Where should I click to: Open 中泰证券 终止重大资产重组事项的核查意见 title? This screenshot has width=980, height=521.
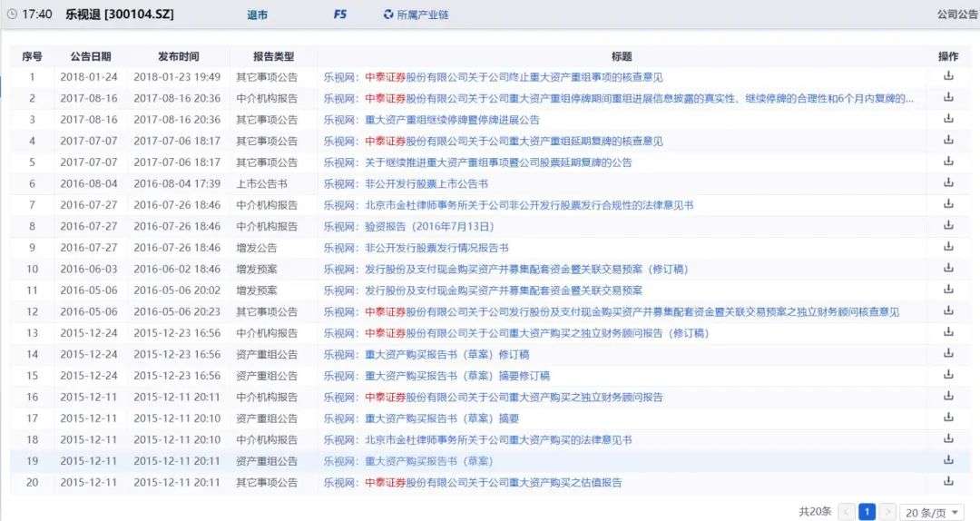coord(493,77)
